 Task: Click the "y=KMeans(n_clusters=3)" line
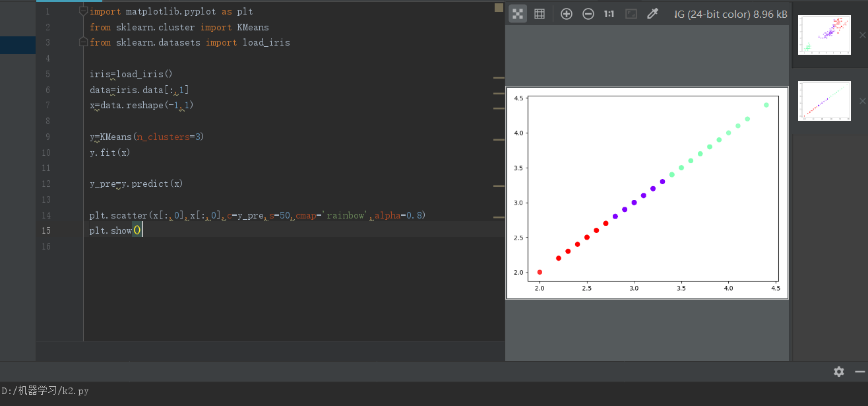[146, 137]
